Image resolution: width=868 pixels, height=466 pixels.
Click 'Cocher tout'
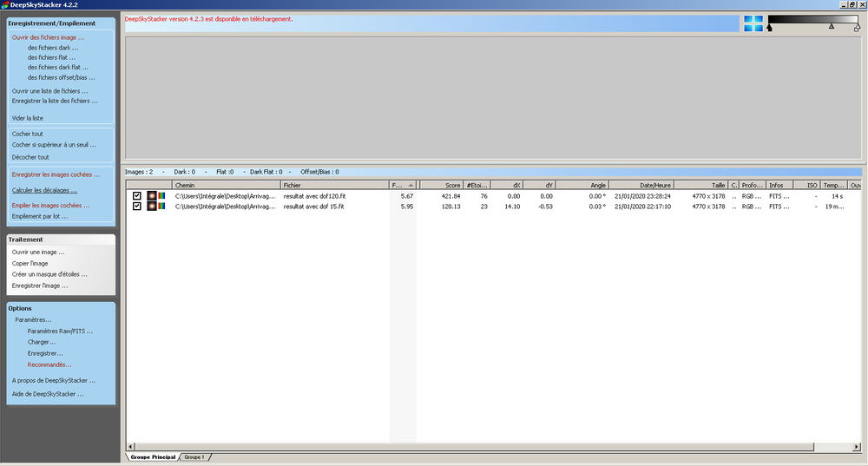pos(27,134)
